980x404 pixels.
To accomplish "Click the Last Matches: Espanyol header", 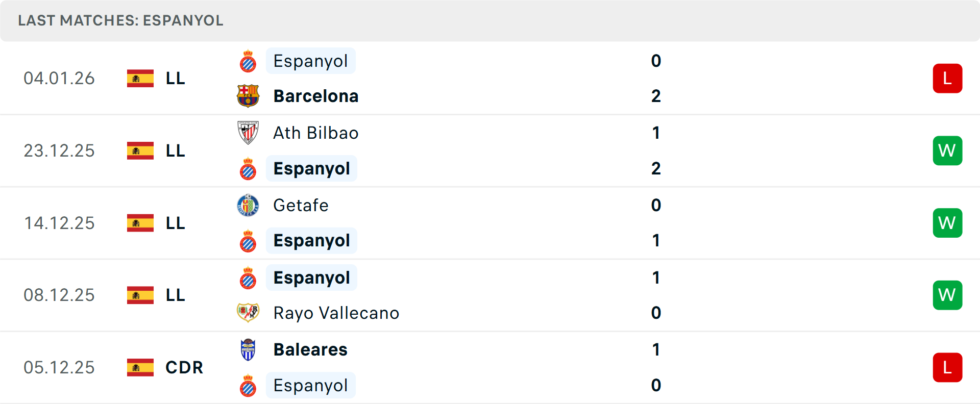I will pos(120,20).
